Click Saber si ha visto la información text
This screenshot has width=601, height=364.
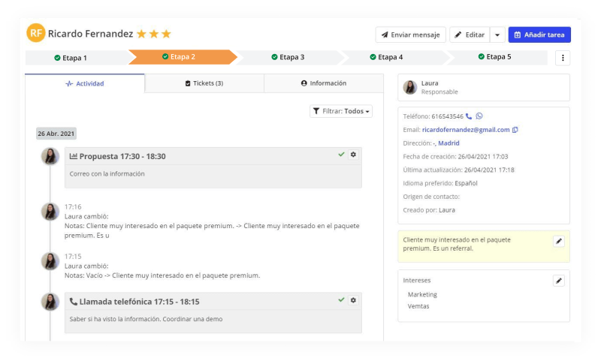coord(146,319)
